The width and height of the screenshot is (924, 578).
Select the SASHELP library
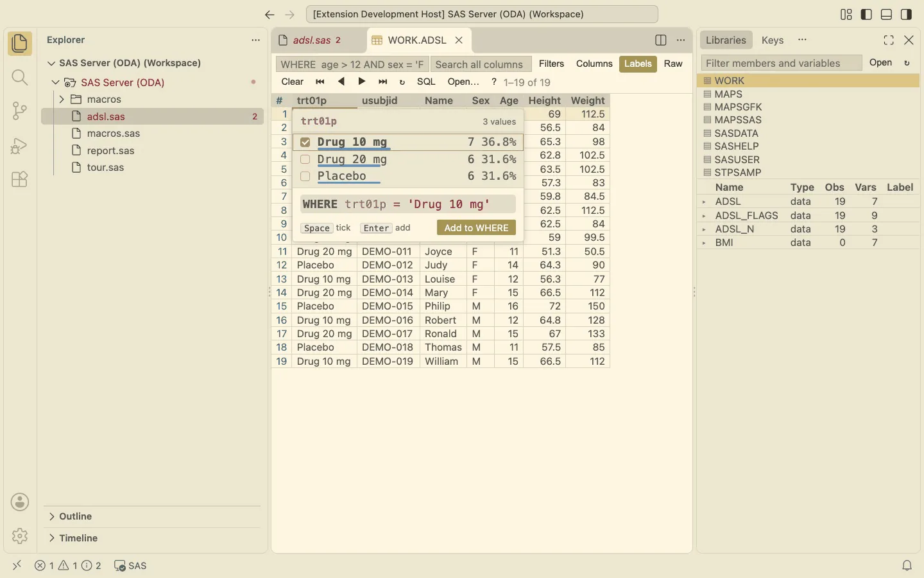click(x=809, y=146)
